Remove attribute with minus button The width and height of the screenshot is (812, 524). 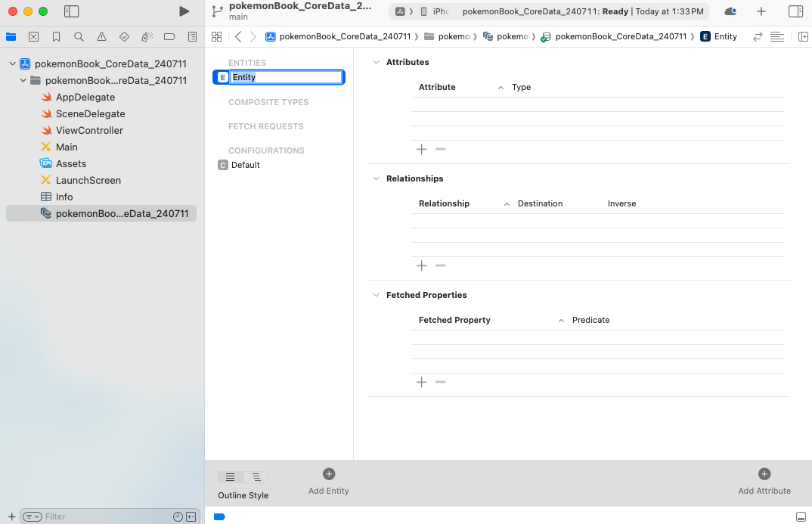coord(440,149)
